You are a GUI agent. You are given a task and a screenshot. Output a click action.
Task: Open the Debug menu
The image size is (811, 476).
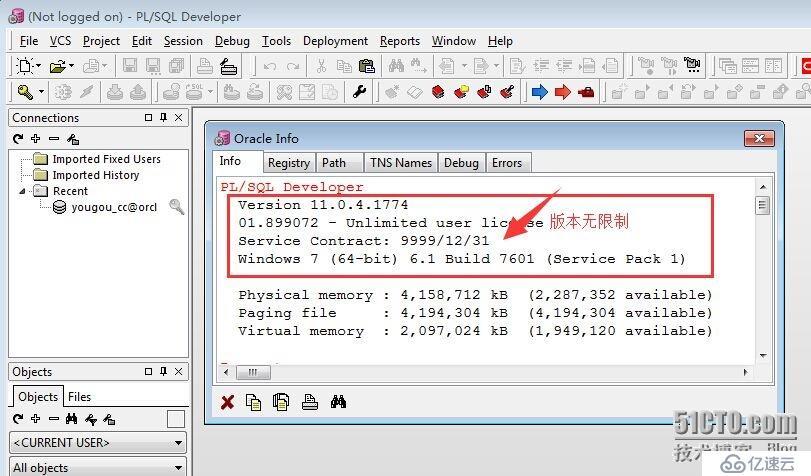pos(232,41)
